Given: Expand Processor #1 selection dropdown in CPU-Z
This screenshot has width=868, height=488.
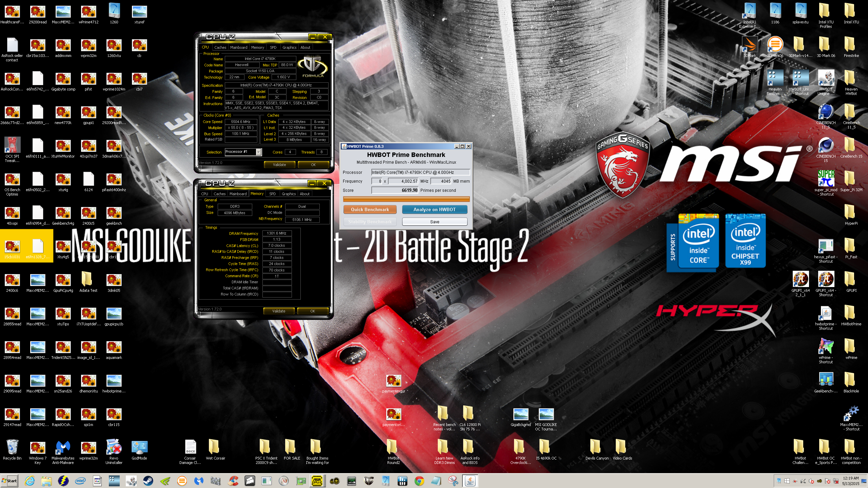Looking at the screenshot, I should (258, 152).
